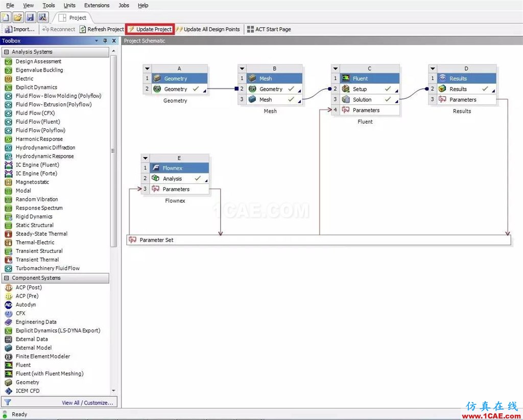Click the Open folder icon
Screen dimensions: 523x420
pyautogui.click(x=18, y=17)
